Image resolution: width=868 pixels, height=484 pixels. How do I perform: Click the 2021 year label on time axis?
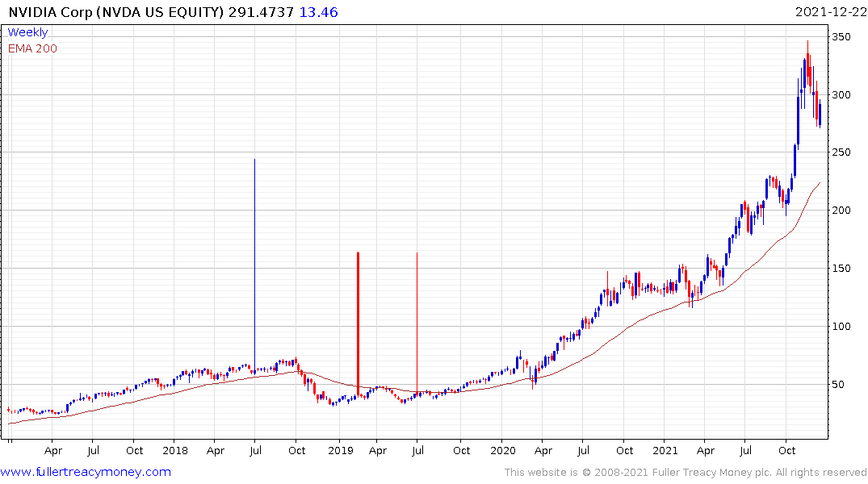665,450
